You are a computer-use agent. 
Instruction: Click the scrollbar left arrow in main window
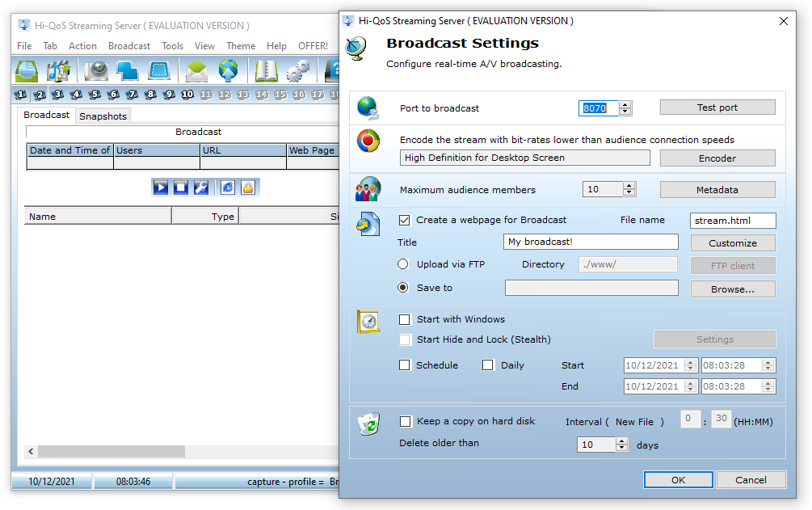tap(31, 452)
